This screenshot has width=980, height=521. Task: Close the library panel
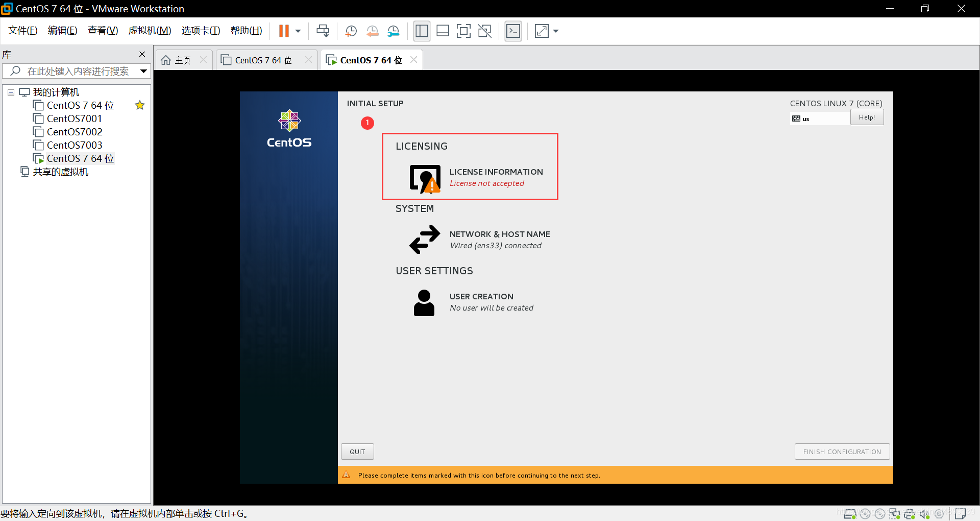[142, 54]
